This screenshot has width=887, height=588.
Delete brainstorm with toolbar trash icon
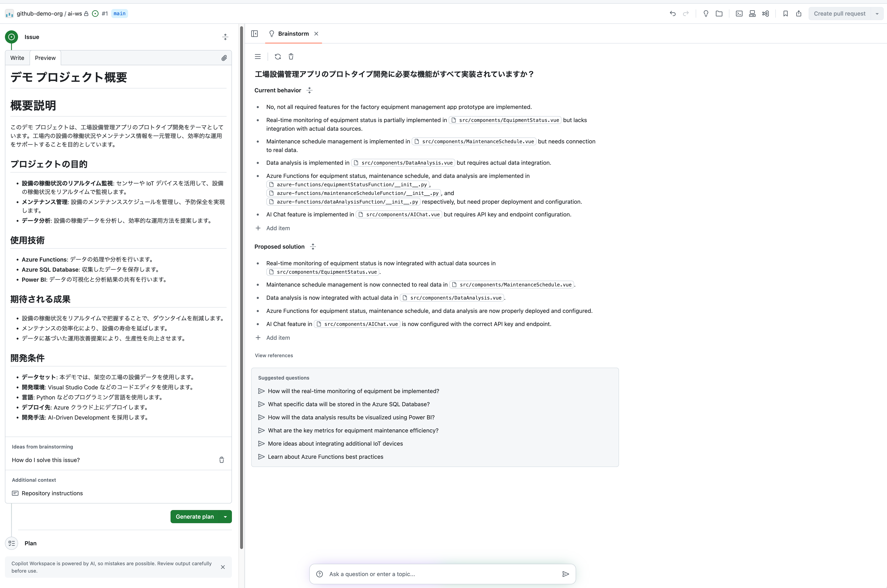point(291,57)
